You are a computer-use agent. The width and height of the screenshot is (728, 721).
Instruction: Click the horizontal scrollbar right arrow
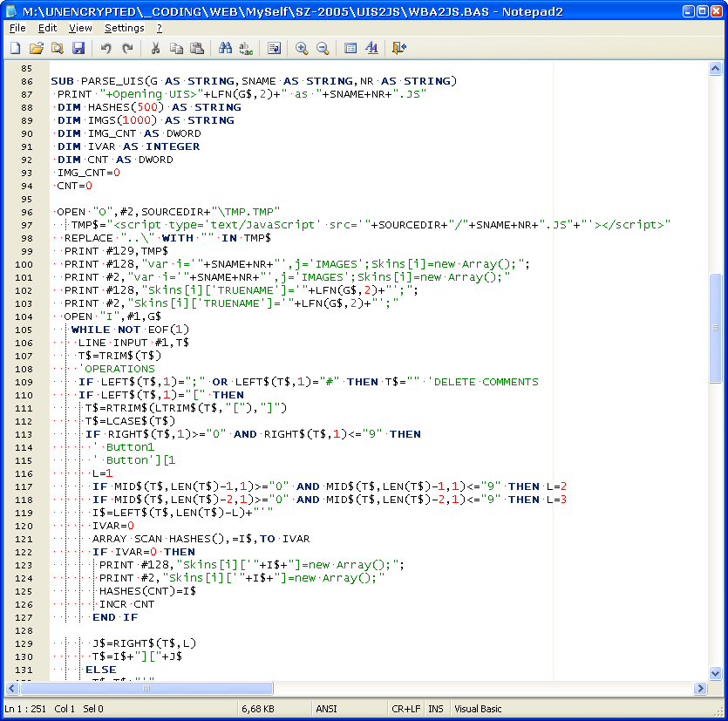tap(701, 688)
